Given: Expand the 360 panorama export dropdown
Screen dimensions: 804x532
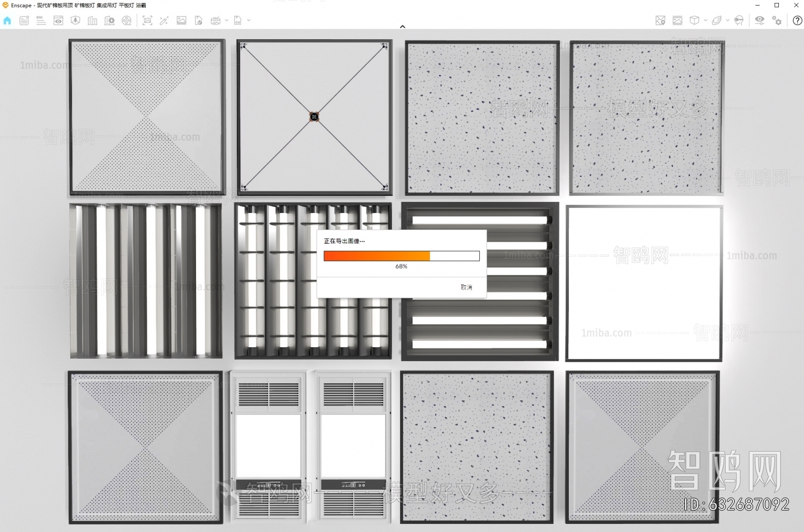Looking at the screenshot, I should click(227, 21).
